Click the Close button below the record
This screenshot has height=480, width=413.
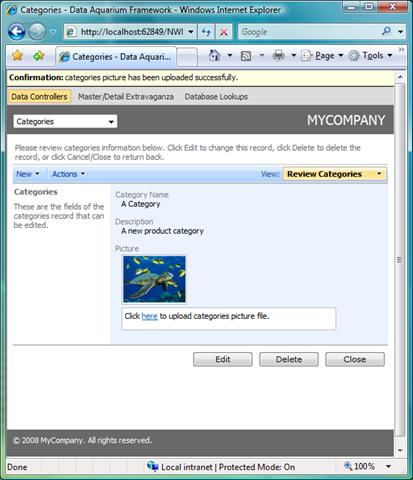(355, 359)
